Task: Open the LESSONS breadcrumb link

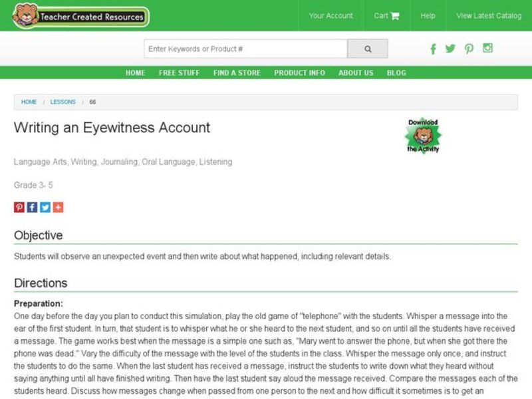Action: pos(63,102)
